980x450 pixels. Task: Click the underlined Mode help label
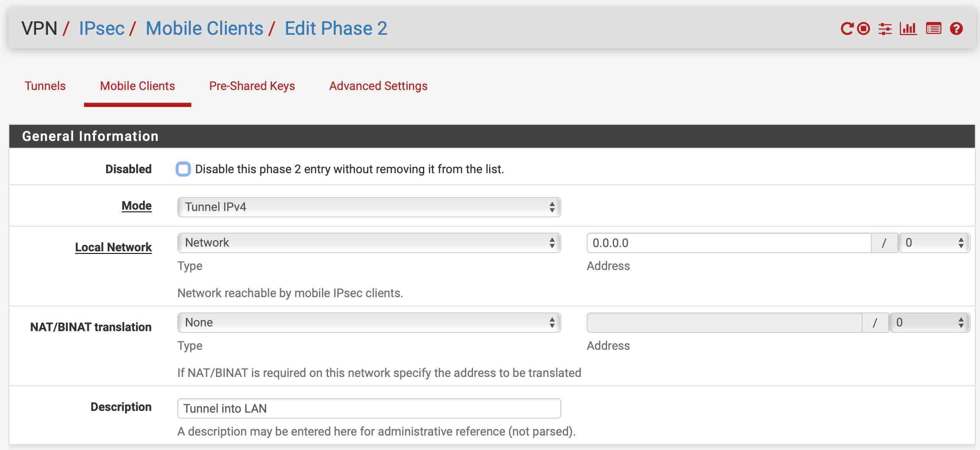coord(136,206)
